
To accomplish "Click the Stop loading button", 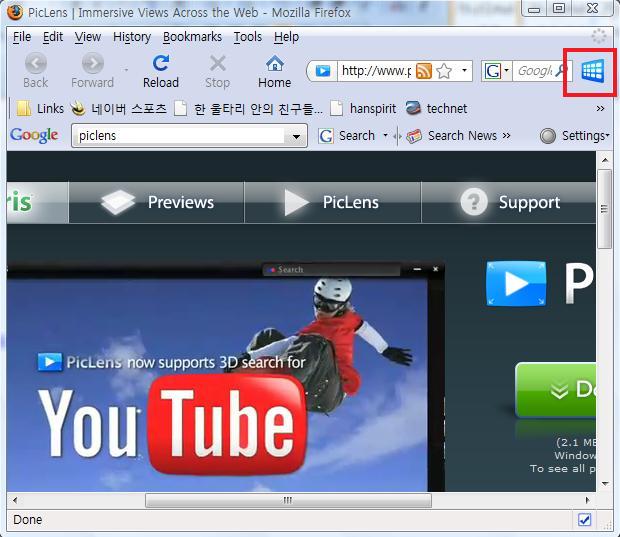I will pyautogui.click(x=217, y=71).
